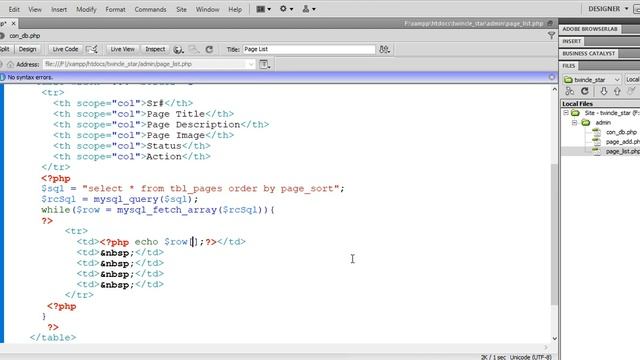Click the Preview in browser globe icon
Viewport: 640px width, 360px height.
coord(178,49)
